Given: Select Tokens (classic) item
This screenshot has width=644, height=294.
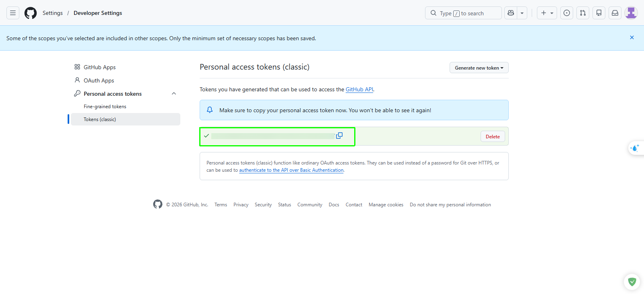Looking at the screenshot, I should click(x=126, y=119).
